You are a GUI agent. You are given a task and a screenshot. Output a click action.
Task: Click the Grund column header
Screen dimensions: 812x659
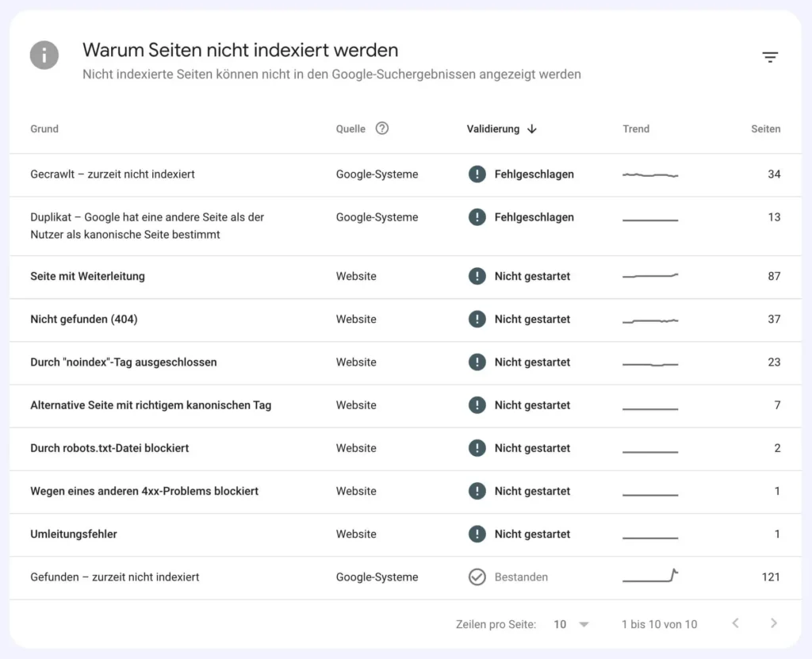tap(44, 128)
